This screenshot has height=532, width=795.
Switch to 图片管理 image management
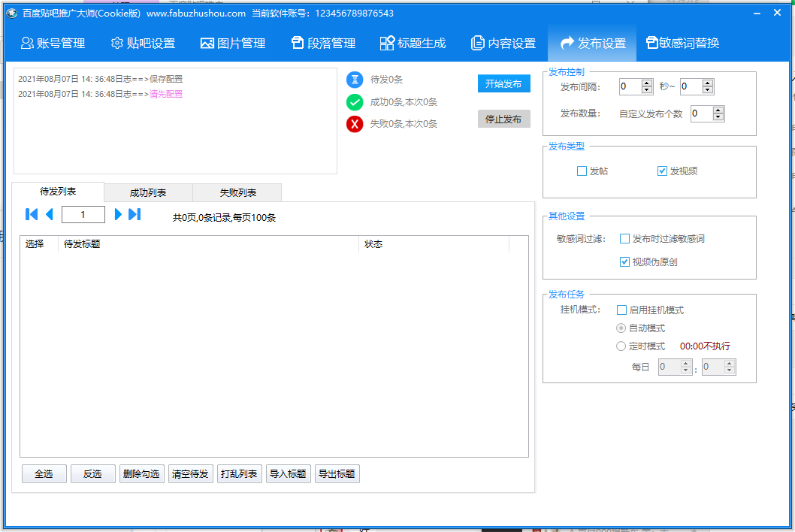(x=233, y=43)
